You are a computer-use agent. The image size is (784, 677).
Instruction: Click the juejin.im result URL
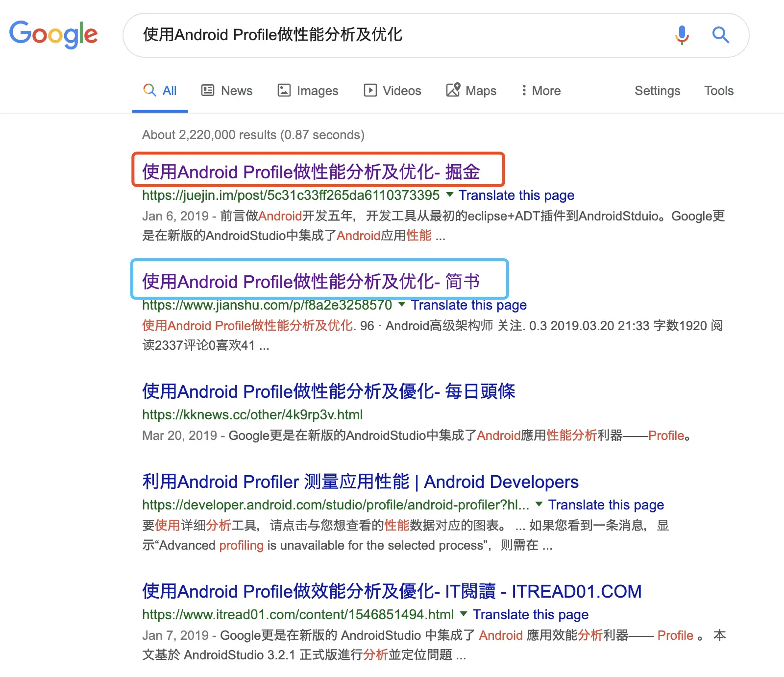(291, 195)
